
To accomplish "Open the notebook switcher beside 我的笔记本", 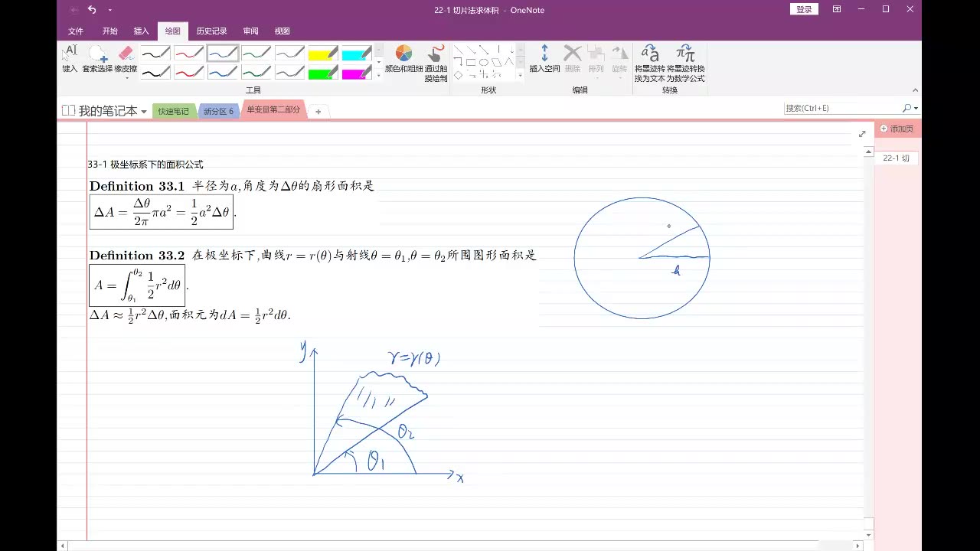I will click(x=142, y=110).
